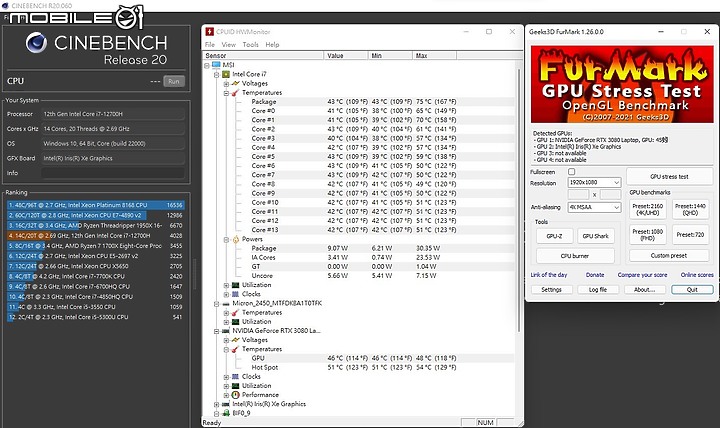The width and height of the screenshot is (720, 428).
Task: Expand CPU Clocks node
Action: (226, 294)
